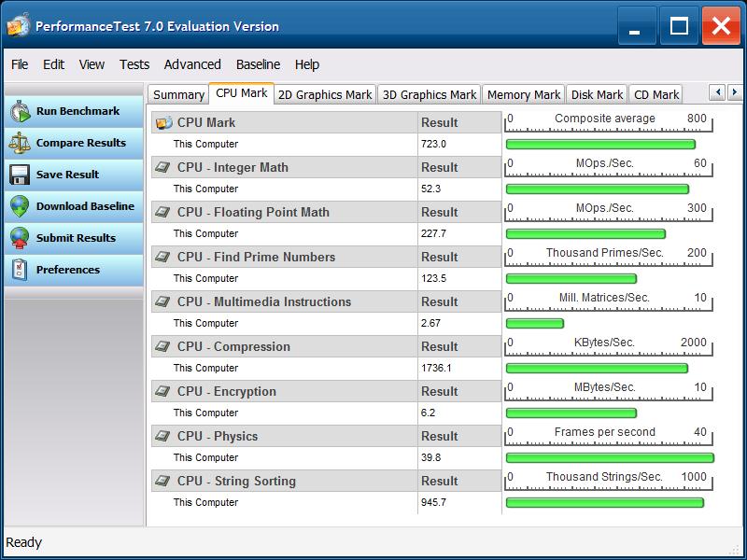Image resolution: width=747 pixels, height=560 pixels.
Task: Click the chip icon beside CPU - Compression
Action: click(162, 346)
